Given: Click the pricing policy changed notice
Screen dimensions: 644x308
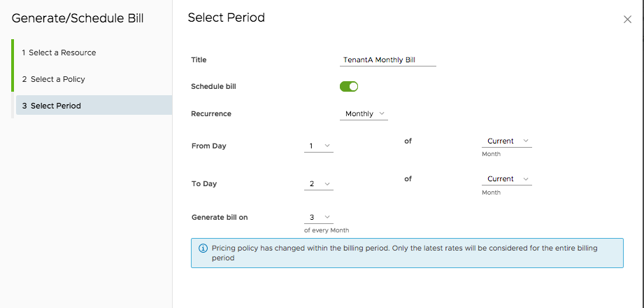Looking at the screenshot, I should coord(406,253).
